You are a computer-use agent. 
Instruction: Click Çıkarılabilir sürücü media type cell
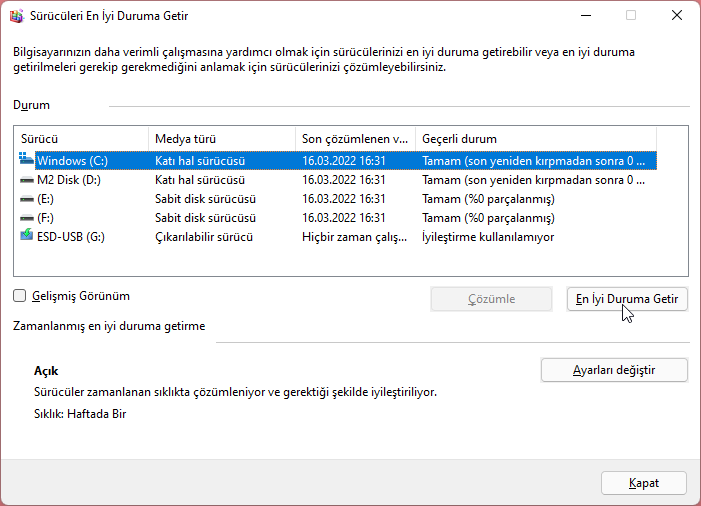coord(204,237)
